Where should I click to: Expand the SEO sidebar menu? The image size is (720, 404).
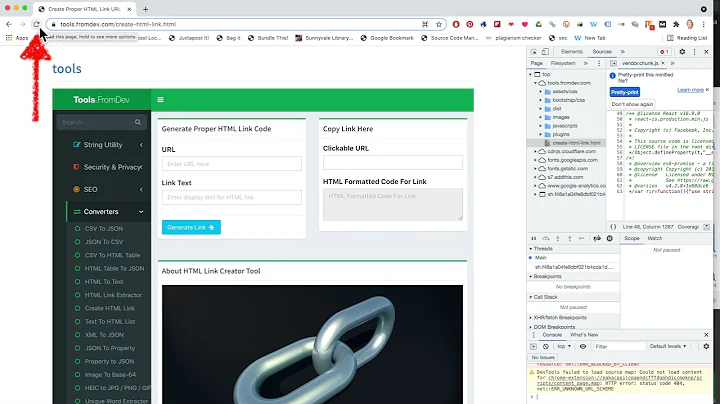[108, 189]
